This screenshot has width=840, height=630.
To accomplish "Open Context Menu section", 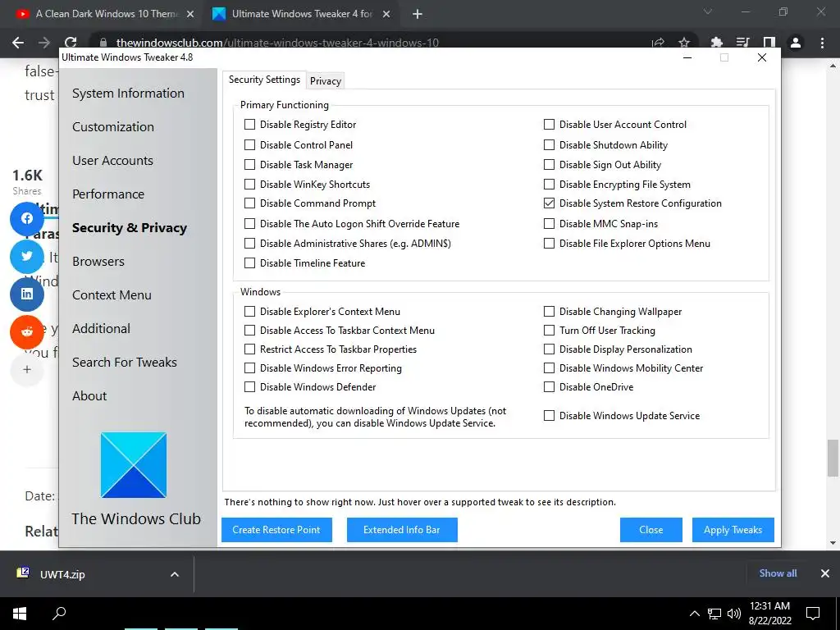I will pos(112,295).
